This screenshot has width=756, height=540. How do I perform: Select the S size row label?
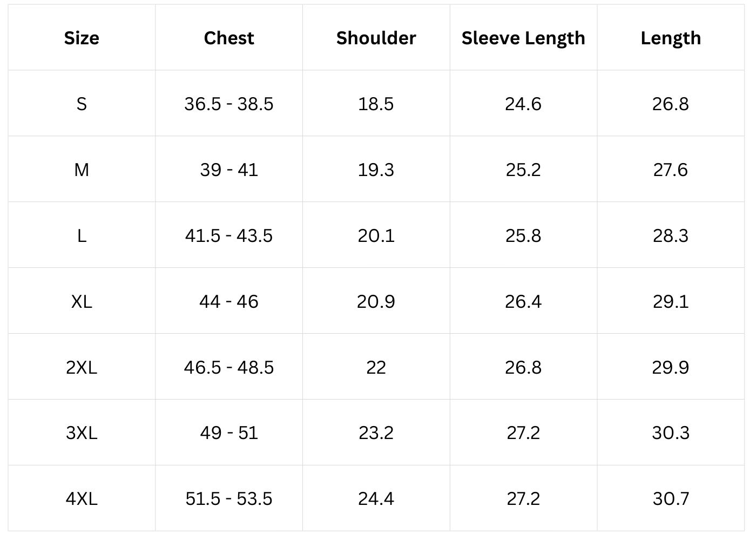coord(82,104)
